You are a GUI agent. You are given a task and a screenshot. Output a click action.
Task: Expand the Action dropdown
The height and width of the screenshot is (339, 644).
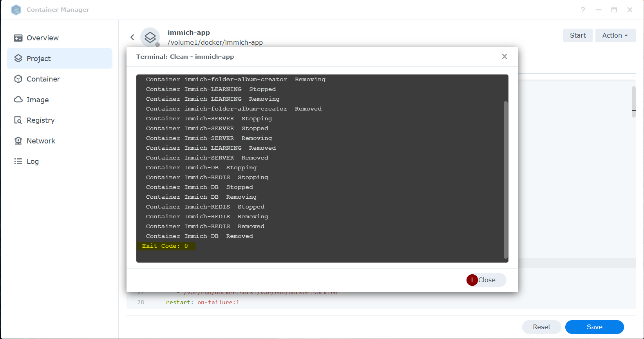[615, 35]
